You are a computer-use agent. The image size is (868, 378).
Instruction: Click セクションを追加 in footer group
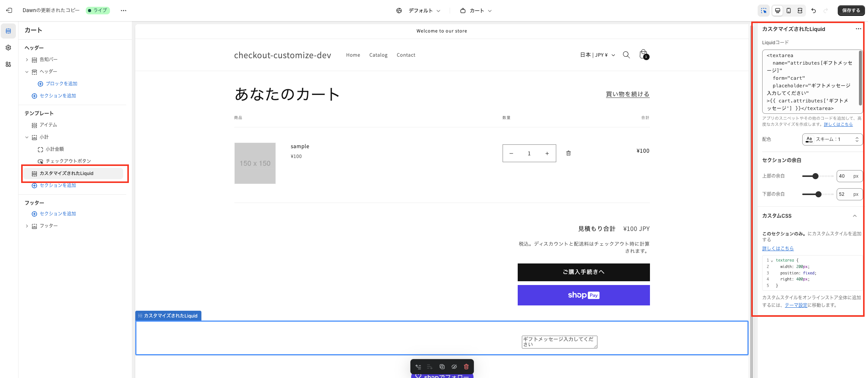54,214
